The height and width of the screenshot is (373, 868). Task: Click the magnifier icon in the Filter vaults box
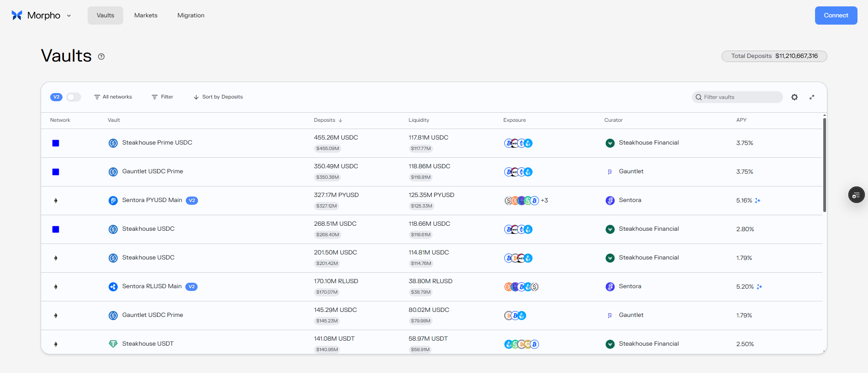coord(699,97)
